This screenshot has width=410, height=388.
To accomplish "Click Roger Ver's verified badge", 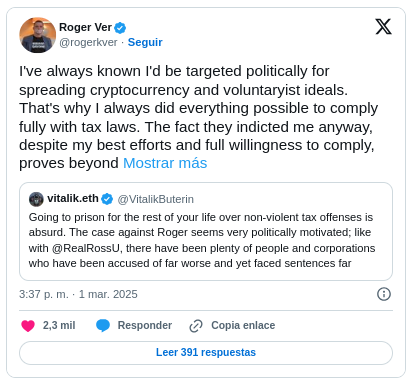I will pos(120,28).
